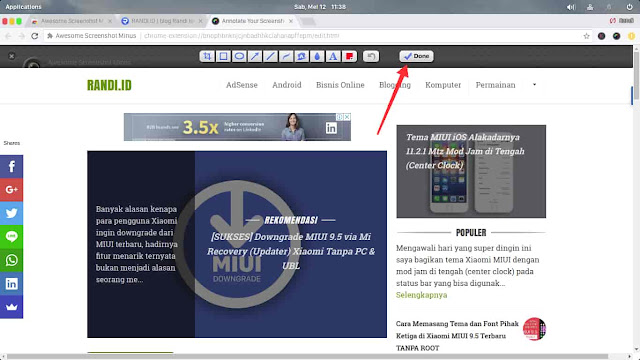Open the Applications menu

click(23, 7)
